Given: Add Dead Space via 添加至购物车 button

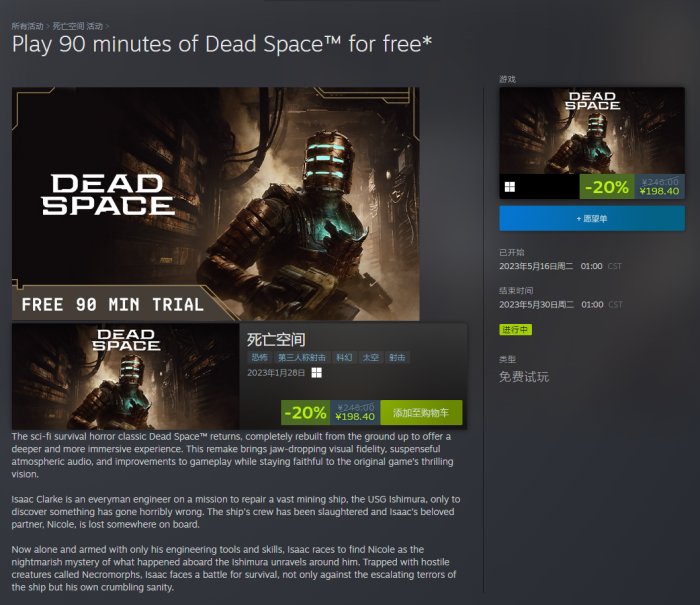Looking at the screenshot, I should [421, 413].
